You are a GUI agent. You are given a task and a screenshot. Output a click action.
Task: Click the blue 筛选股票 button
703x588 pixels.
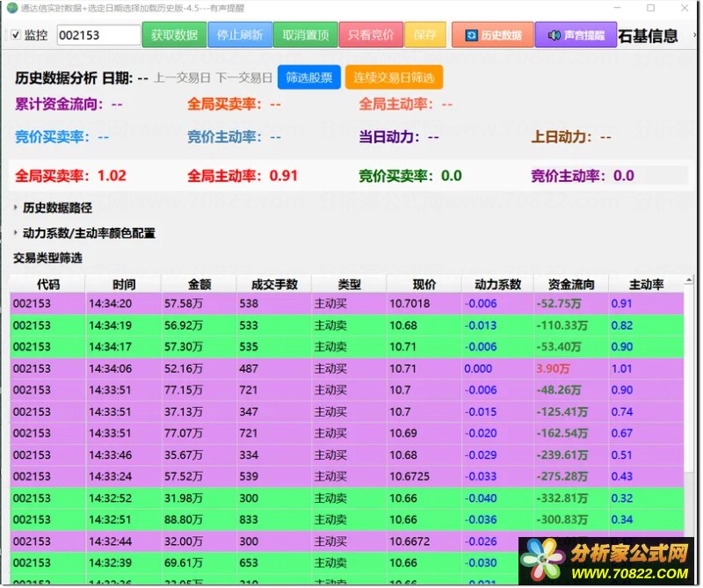(309, 77)
